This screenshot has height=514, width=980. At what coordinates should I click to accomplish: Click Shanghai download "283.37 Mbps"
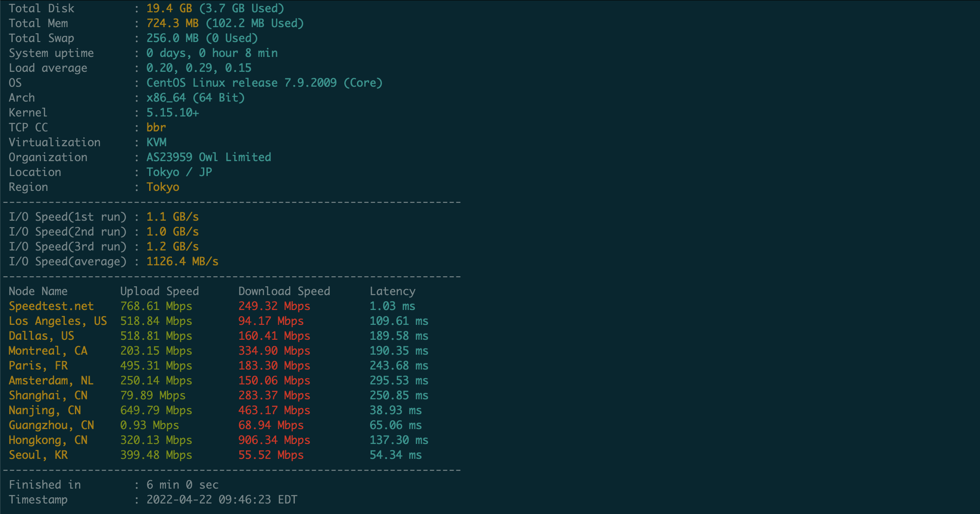274,395
